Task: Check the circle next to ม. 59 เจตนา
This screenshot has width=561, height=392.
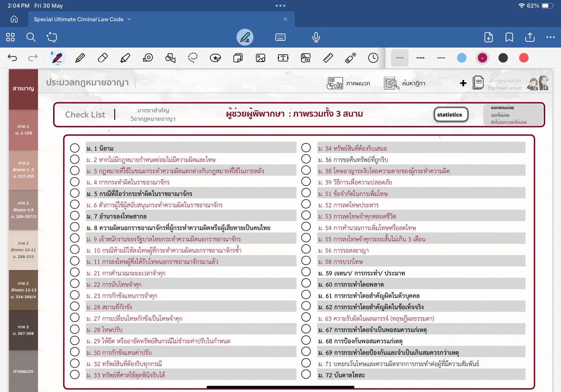Action: (306, 272)
